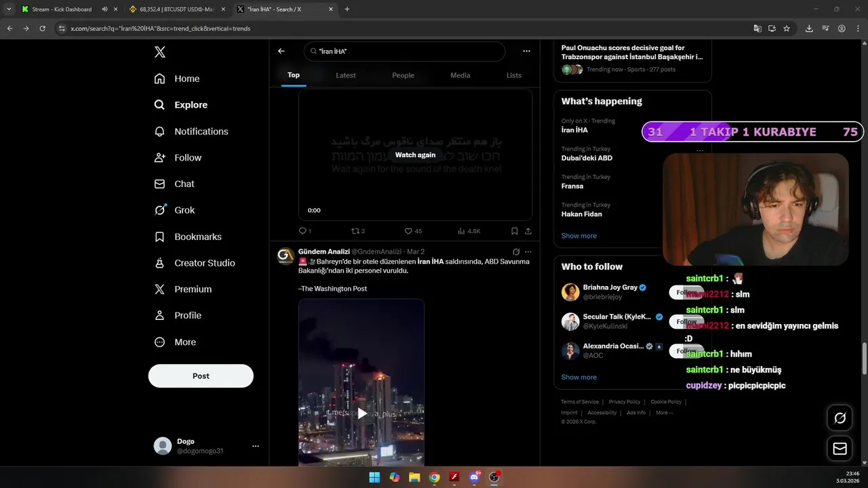
Task: Open the Terms of Service link
Action: click(580, 402)
